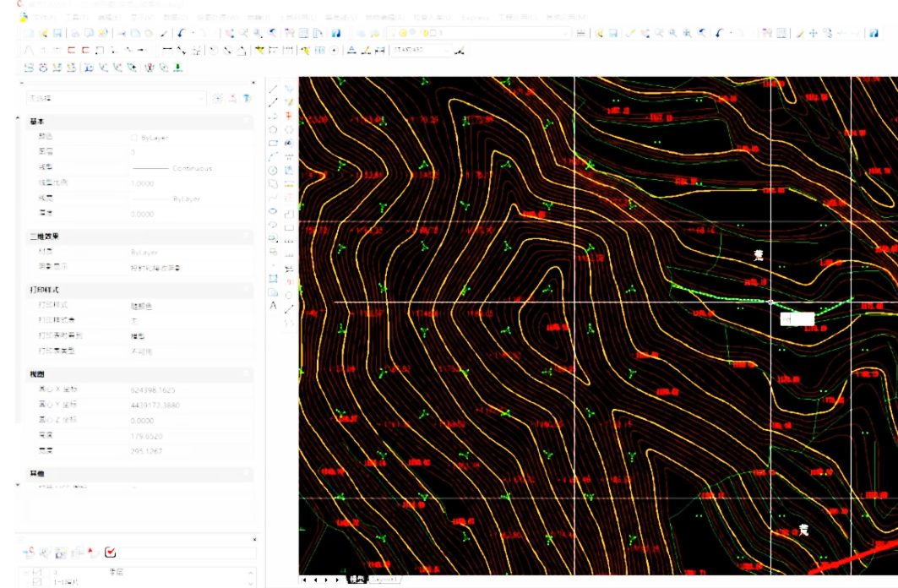This screenshot has height=588, width=898.
Task: Toggle the checkbox for layer 0
Action: tap(36, 573)
